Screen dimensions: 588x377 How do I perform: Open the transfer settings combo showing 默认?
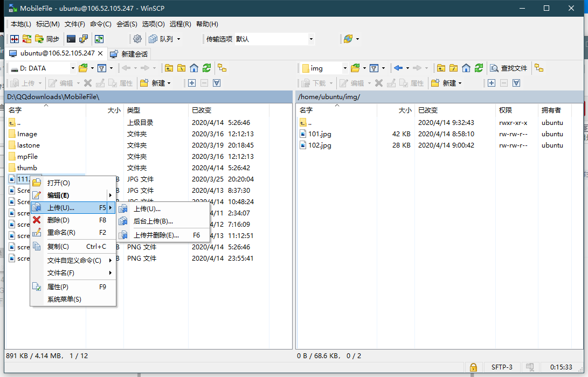click(274, 39)
